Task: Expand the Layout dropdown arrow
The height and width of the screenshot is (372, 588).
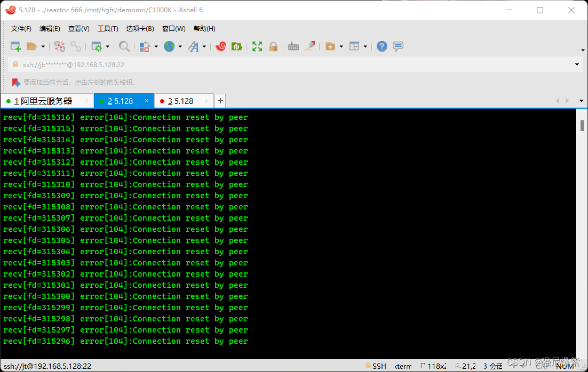Action: pyautogui.click(x=365, y=46)
